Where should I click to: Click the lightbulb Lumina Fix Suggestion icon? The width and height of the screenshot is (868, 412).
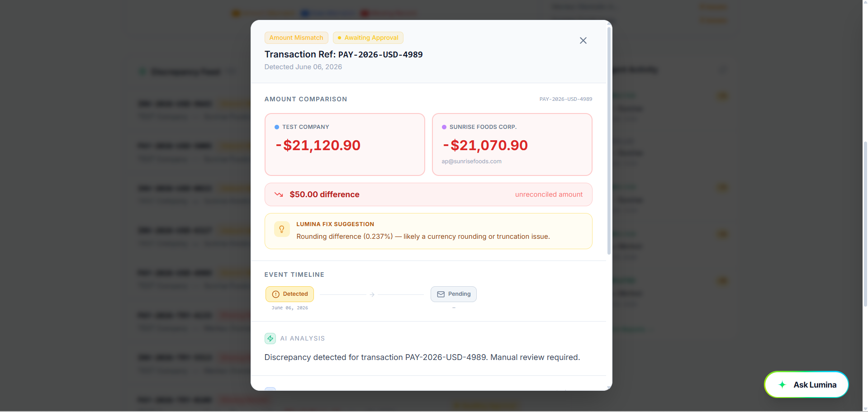click(x=281, y=229)
